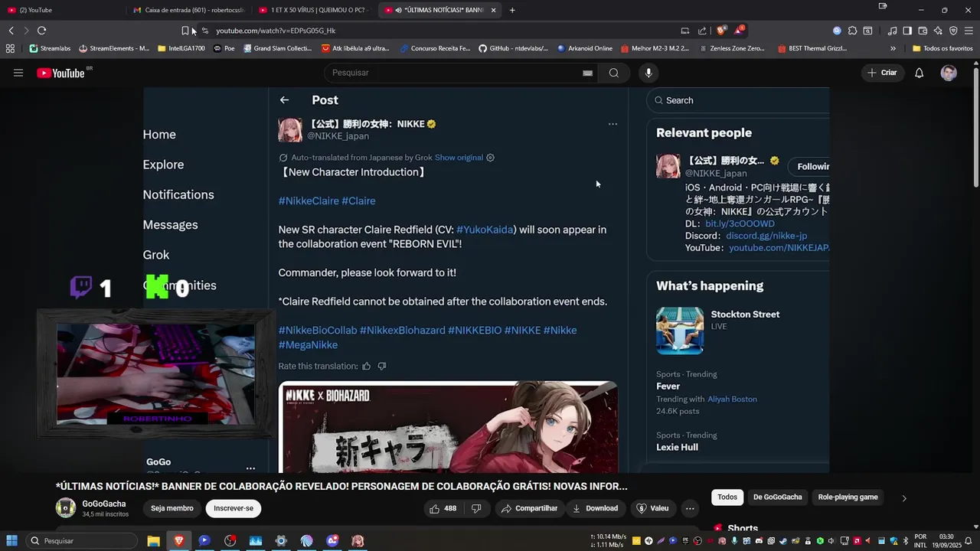This screenshot has width=980, height=551.
Task: Open the YouTube hamburger guide menu
Action: click(18, 73)
